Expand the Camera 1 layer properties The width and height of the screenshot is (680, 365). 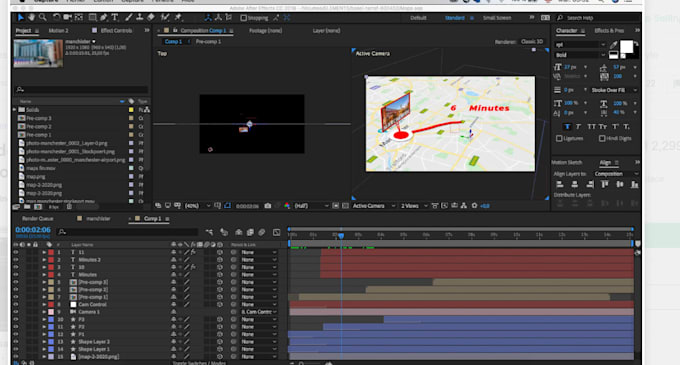[44, 312]
